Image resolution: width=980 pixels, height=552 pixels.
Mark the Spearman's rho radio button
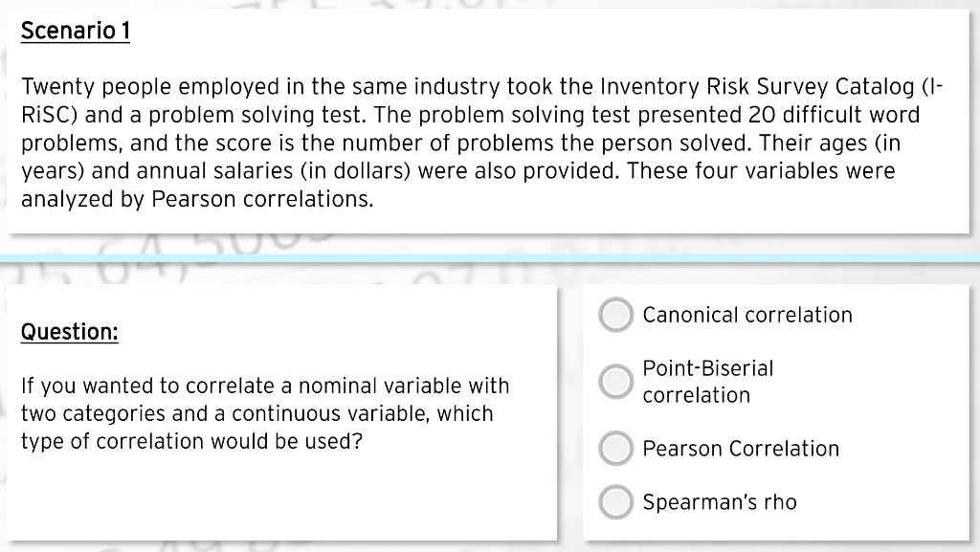click(x=616, y=502)
